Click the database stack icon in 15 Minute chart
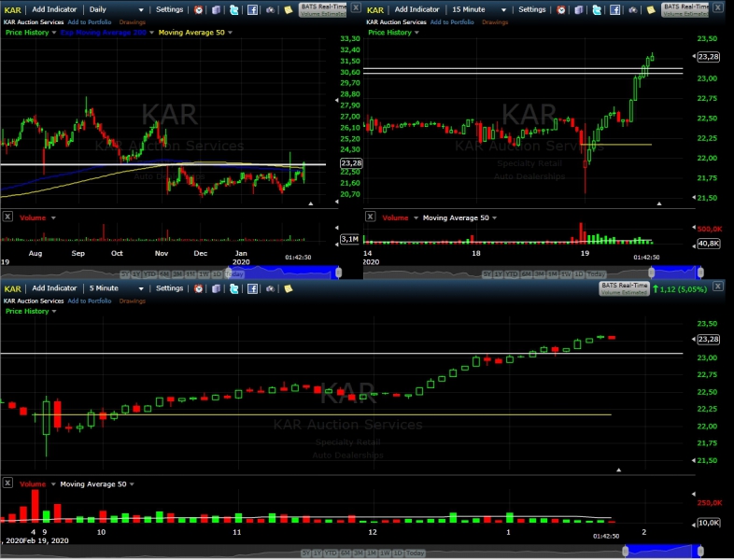The image size is (734, 560). point(579,10)
